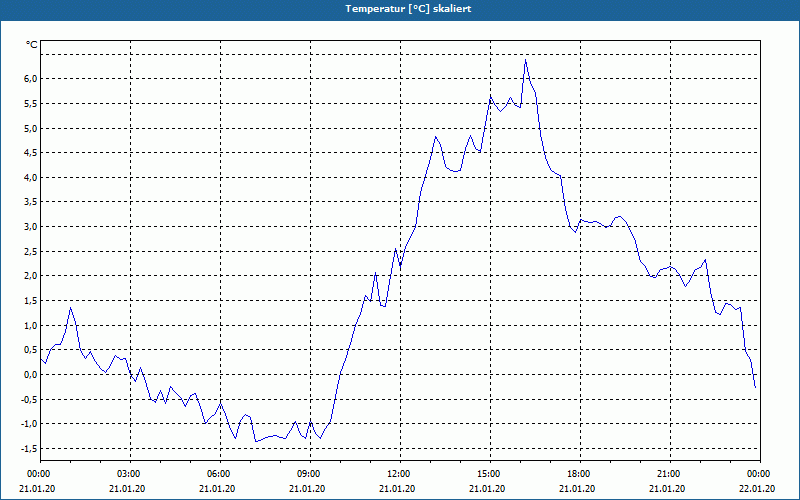Select the 21.01.20 date under 12:00

[397, 489]
